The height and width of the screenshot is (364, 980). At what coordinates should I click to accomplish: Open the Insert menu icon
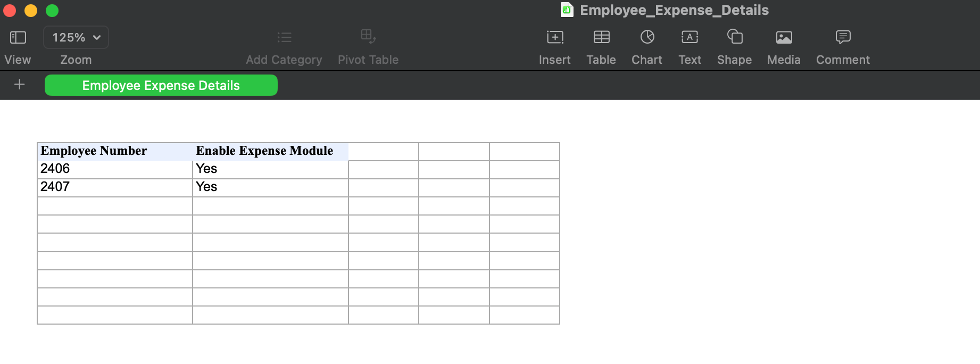tap(554, 37)
